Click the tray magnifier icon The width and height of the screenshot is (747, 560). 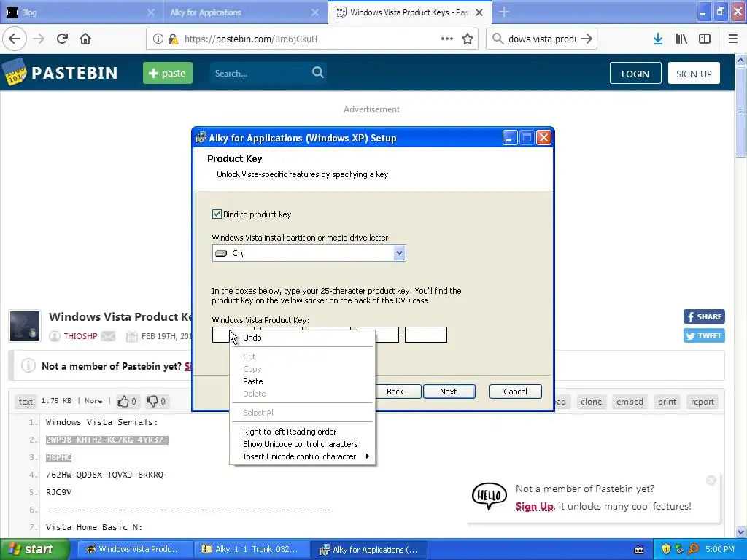(693, 549)
